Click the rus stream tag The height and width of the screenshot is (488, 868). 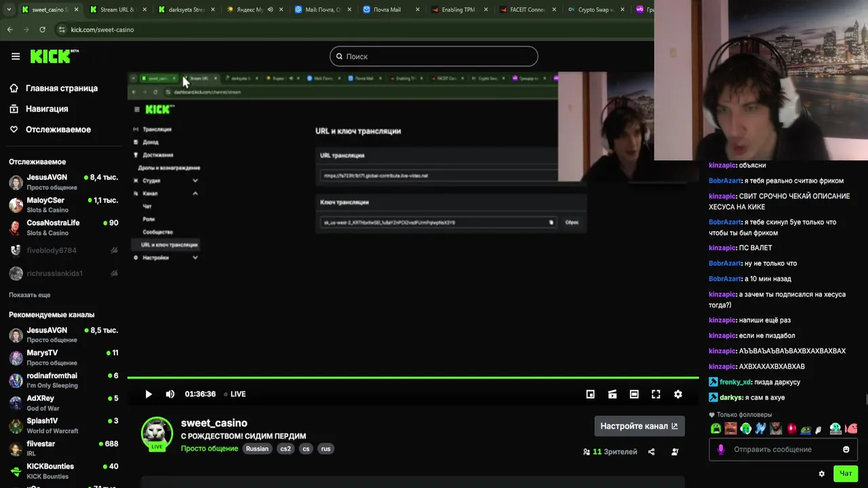[326, 449]
